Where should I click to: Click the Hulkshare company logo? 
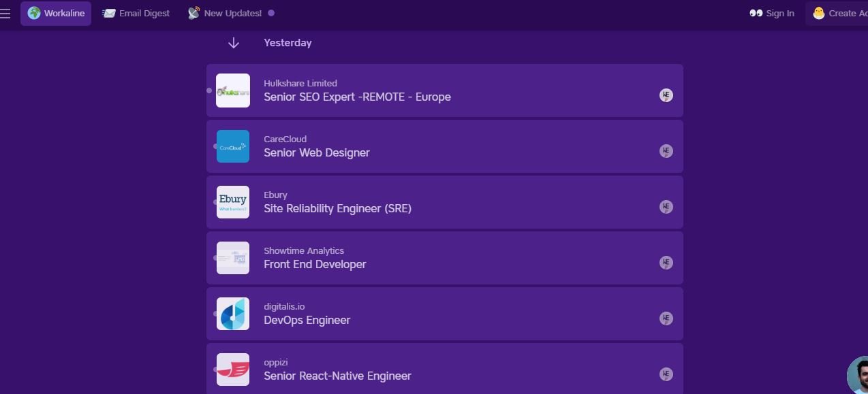point(233,91)
